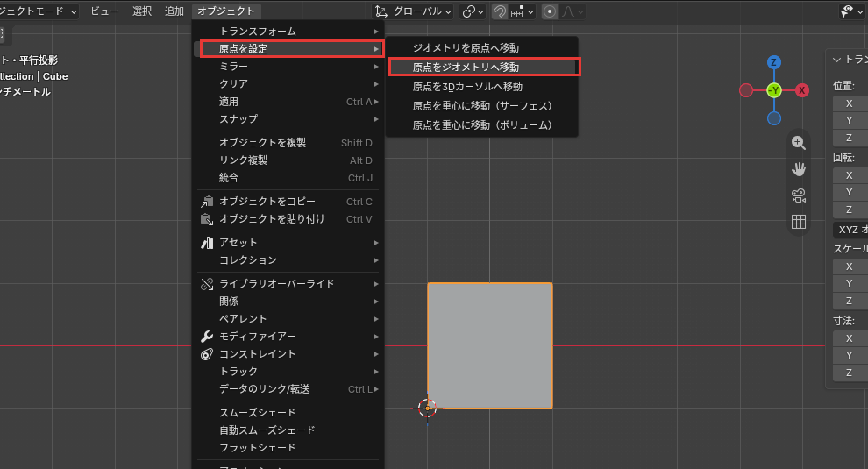Click the zoom view magnifier icon
Screen dimensions: 868x469
(798, 143)
